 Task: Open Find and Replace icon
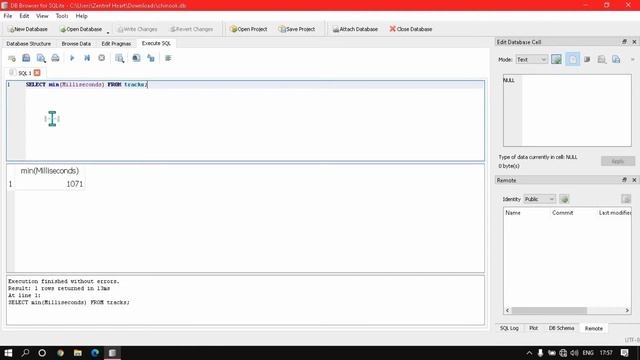[x=151, y=58]
